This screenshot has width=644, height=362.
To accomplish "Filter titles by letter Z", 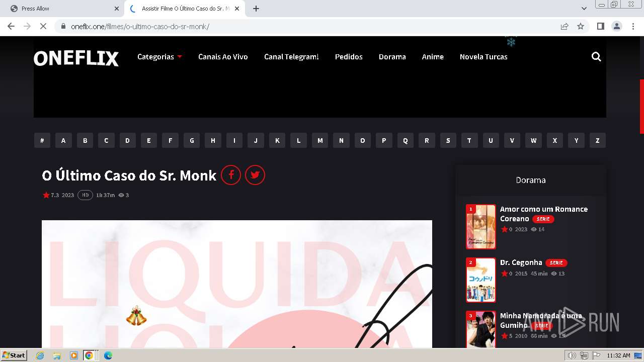I will pos(598,140).
